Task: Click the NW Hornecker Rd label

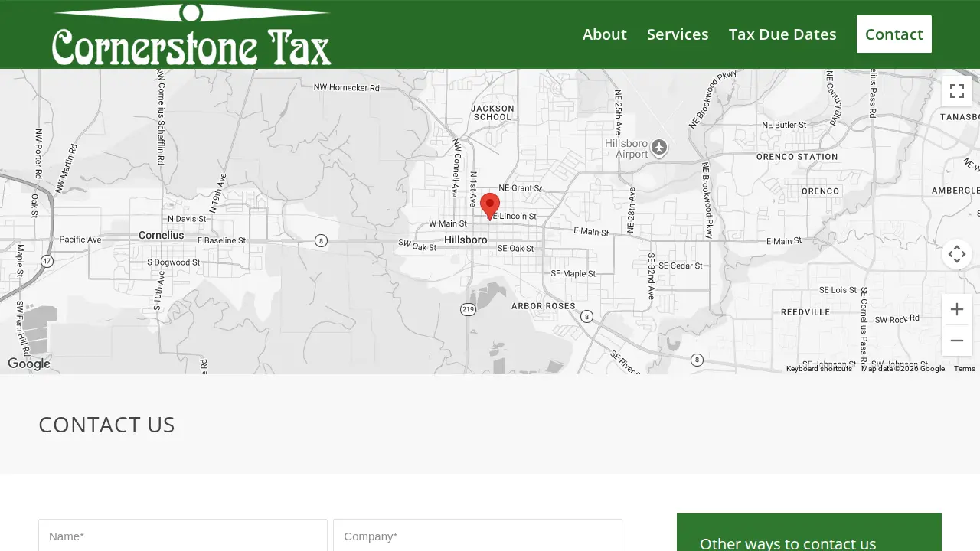Action: (x=347, y=88)
